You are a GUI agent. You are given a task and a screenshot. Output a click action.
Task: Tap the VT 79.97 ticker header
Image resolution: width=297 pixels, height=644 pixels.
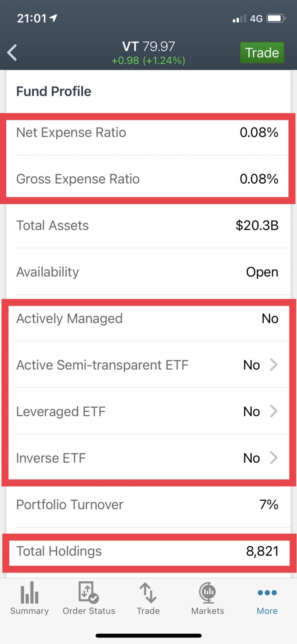[x=148, y=46]
